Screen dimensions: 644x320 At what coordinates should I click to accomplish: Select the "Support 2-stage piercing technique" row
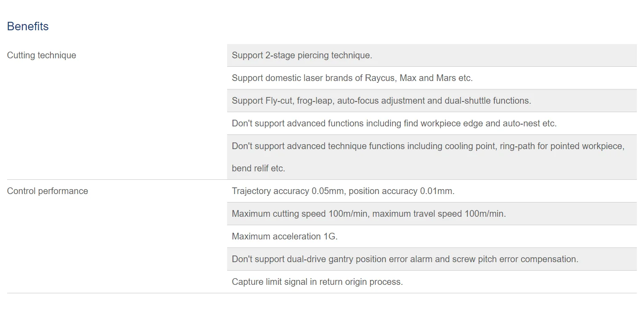click(302, 55)
